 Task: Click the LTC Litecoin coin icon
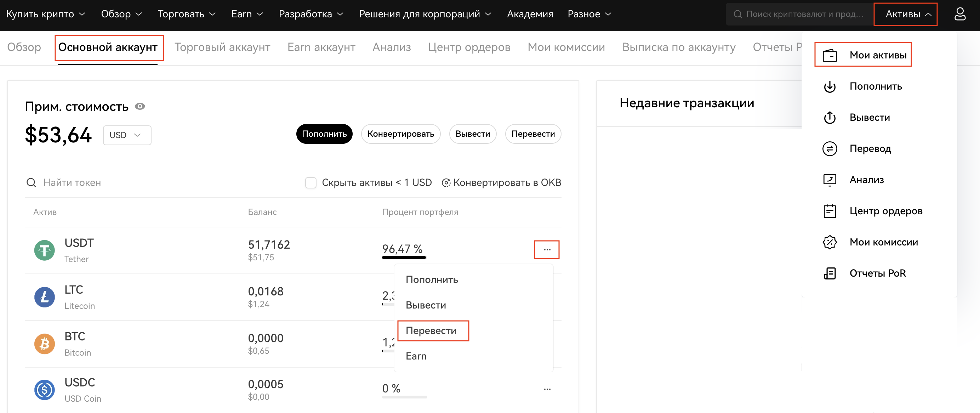(45, 297)
